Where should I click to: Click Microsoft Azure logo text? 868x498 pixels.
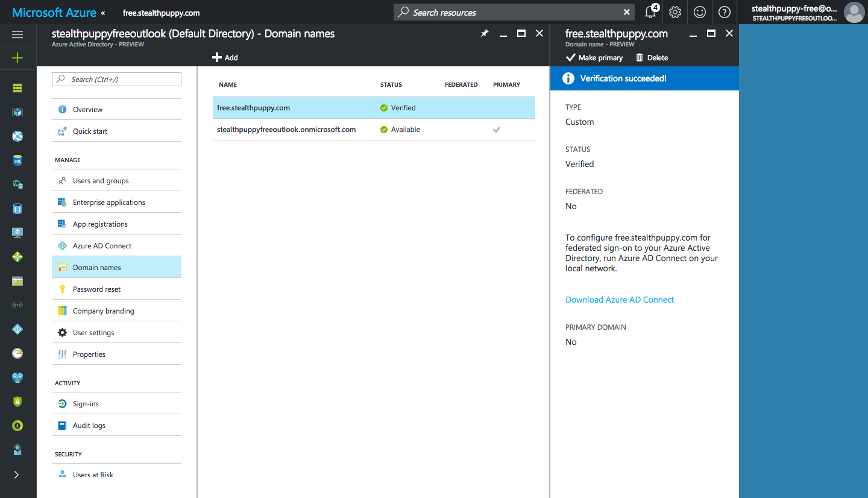pos(54,12)
